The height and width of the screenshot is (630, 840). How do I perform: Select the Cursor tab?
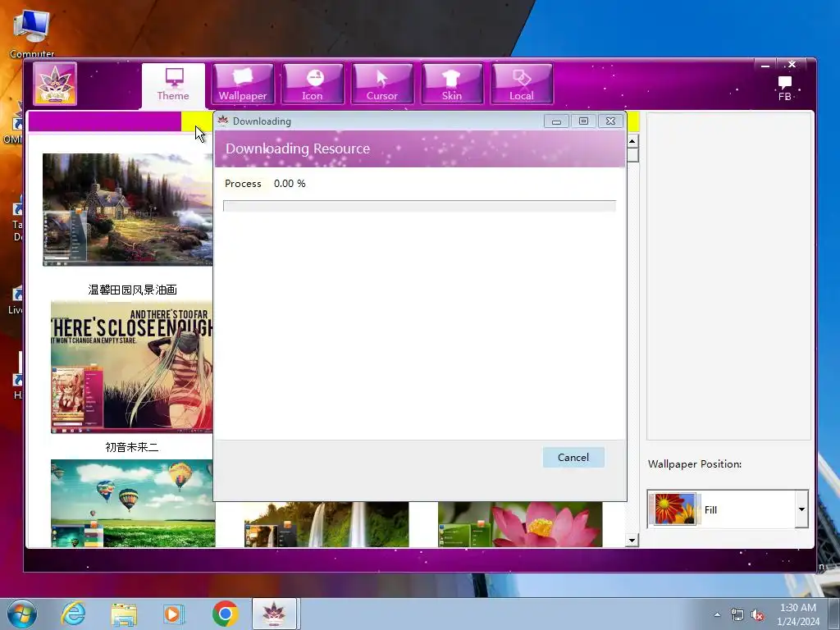(382, 84)
